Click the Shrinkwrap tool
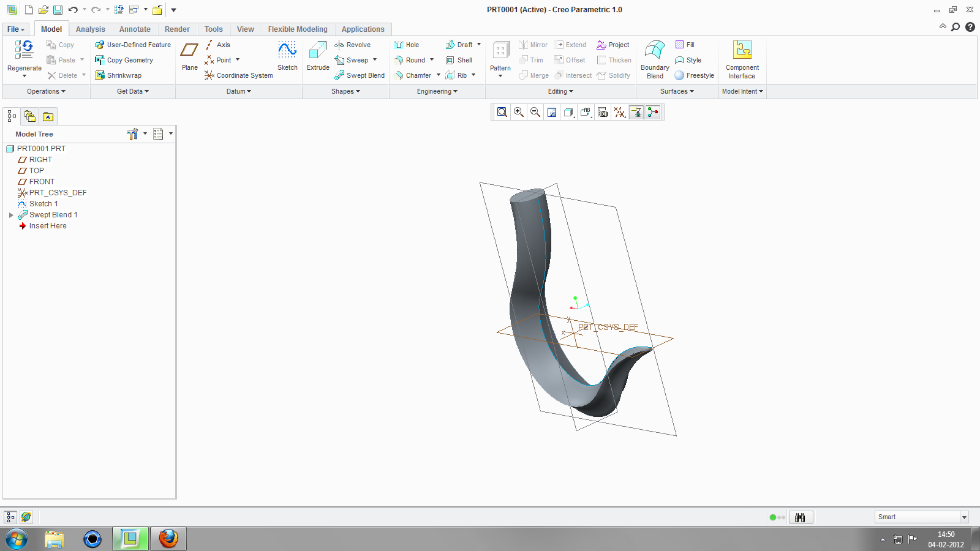 [118, 75]
